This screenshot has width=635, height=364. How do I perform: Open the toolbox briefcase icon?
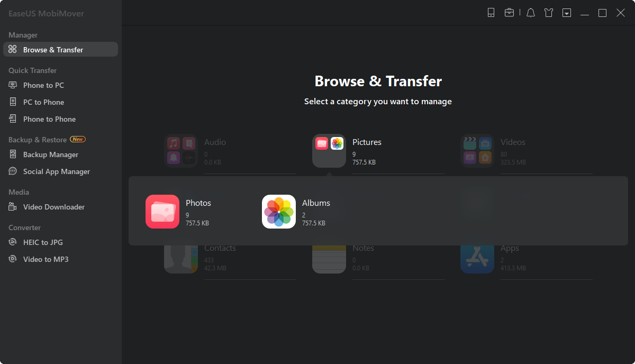click(509, 13)
